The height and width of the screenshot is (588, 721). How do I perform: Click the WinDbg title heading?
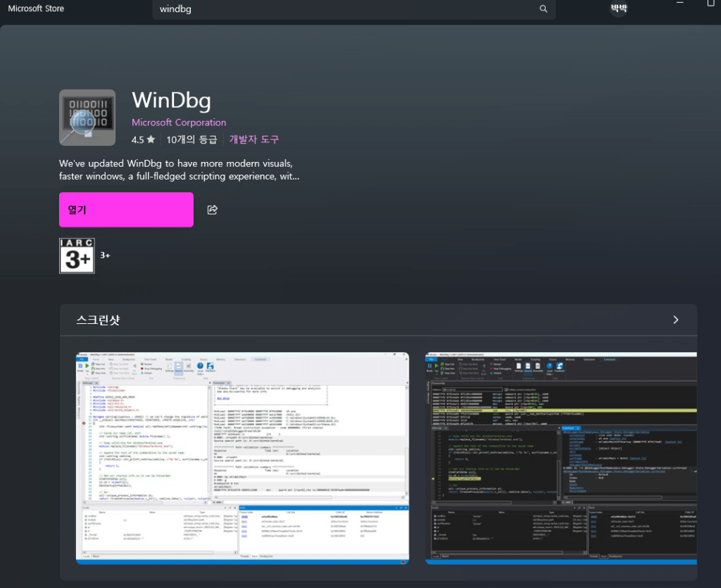tap(171, 101)
